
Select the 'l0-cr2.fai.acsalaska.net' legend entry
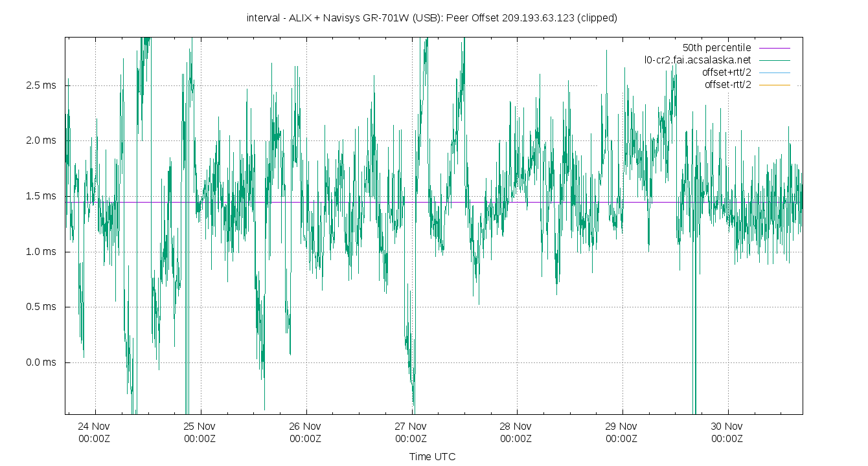tap(698, 60)
